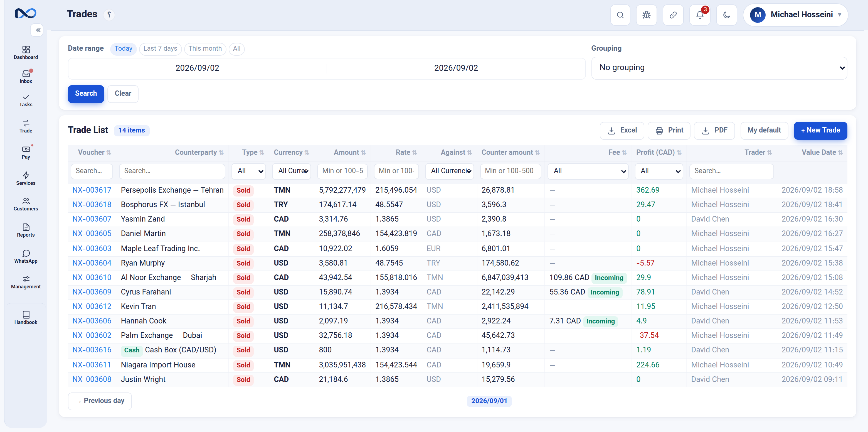Viewport: 868px width, 432px height.
Task: Toggle dark mode moon icon
Action: tap(726, 15)
